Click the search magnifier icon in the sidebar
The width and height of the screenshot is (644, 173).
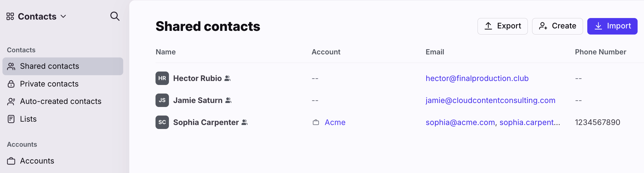[x=115, y=16]
